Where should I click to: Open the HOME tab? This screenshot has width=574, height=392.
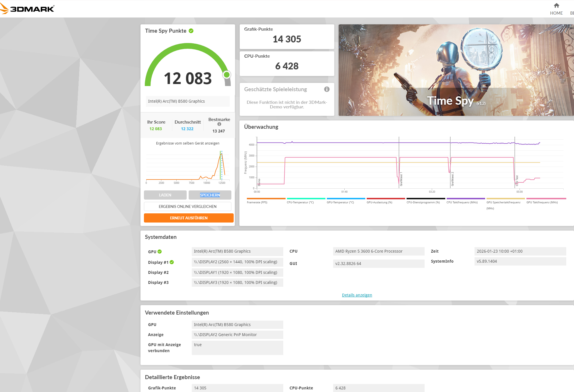point(556,9)
